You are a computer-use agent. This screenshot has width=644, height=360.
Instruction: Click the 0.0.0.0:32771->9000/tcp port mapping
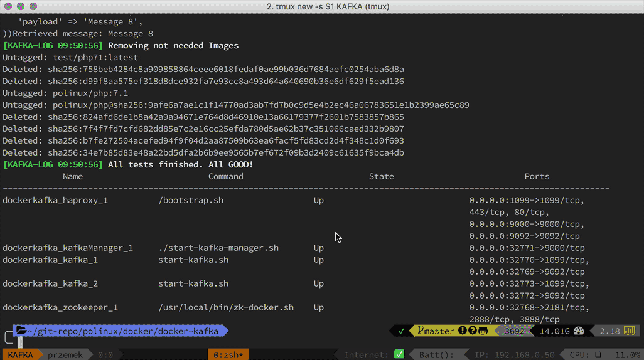click(527, 248)
